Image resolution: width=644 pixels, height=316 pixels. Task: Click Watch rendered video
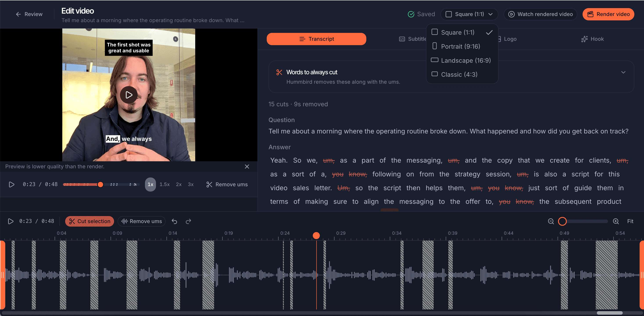[540, 14]
